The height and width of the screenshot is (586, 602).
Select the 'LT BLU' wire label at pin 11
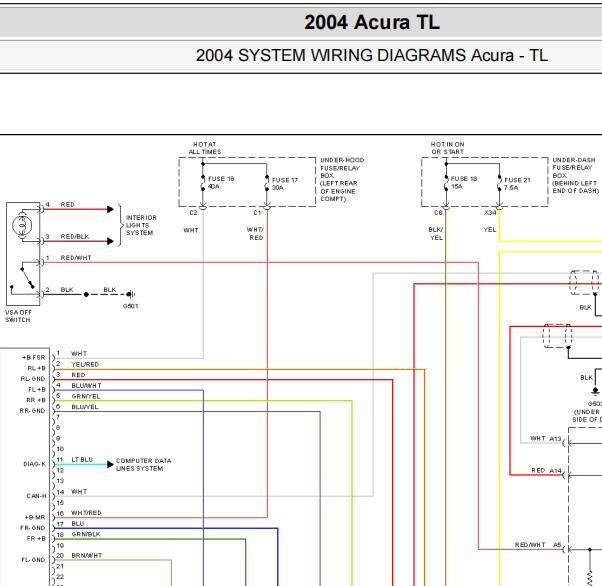pyautogui.click(x=82, y=460)
